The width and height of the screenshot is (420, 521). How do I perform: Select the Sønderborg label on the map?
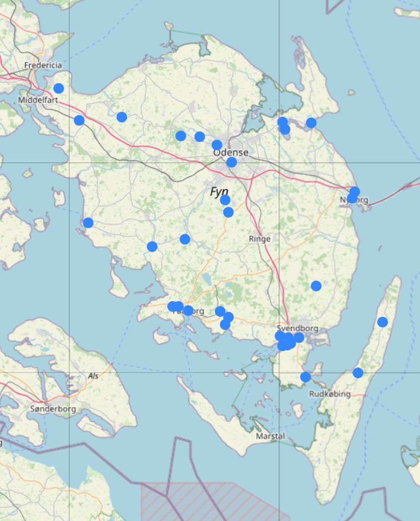[x=53, y=409]
